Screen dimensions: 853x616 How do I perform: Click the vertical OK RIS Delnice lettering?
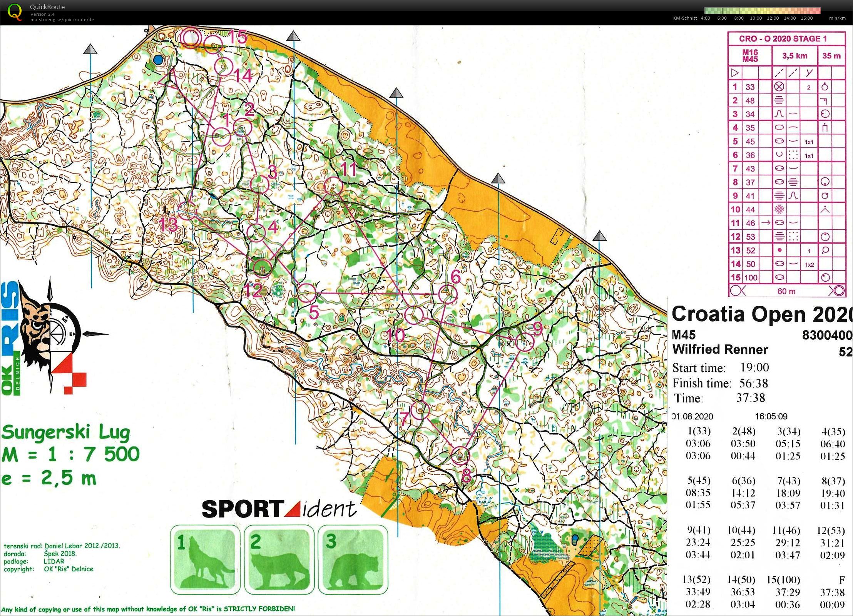[x=10, y=339]
